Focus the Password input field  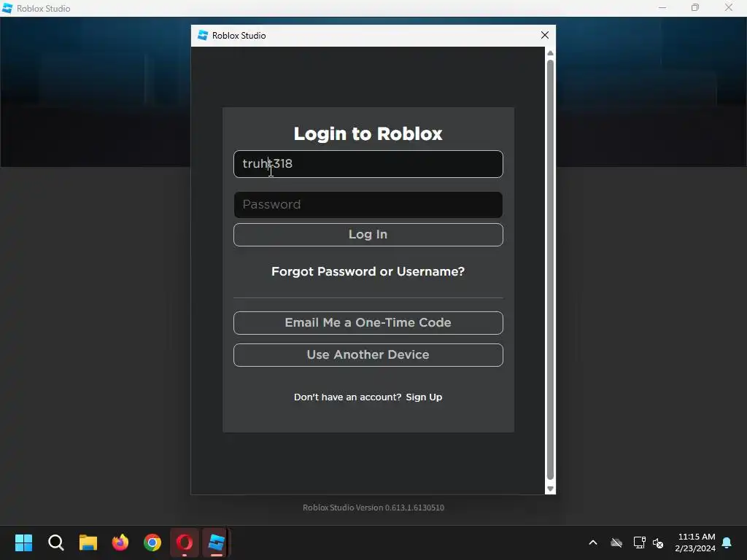click(368, 205)
